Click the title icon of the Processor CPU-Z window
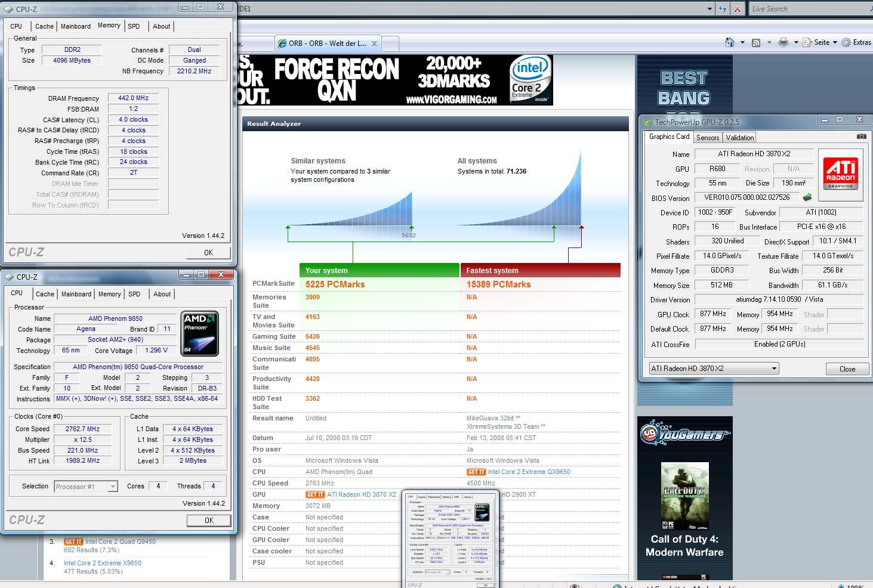The image size is (873, 588). [9, 277]
